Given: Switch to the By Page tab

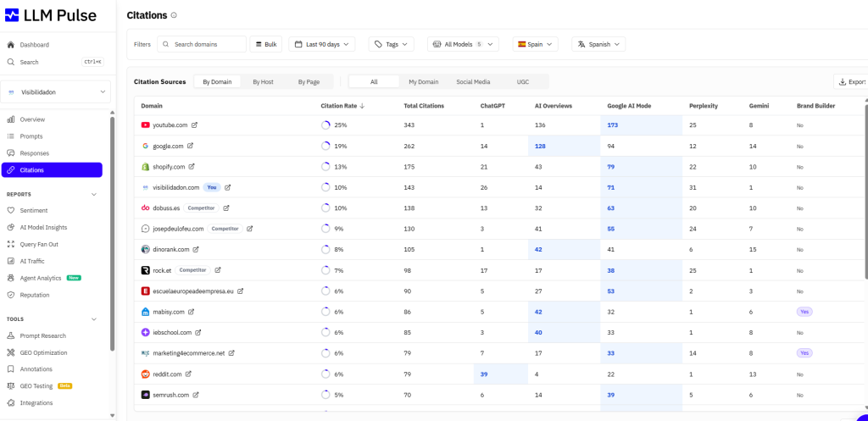Looking at the screenshot, I should click(309, 82).
